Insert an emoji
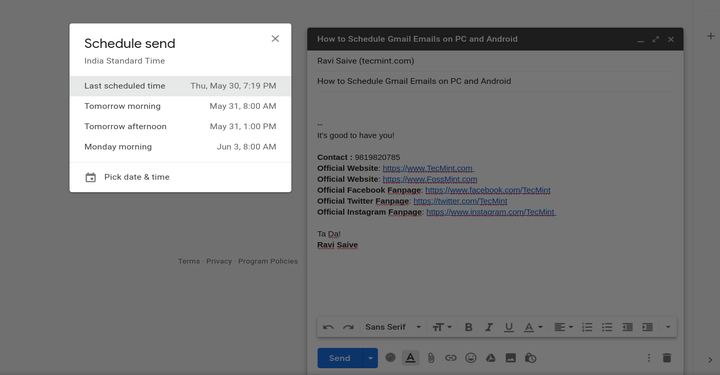 [471, 358]
